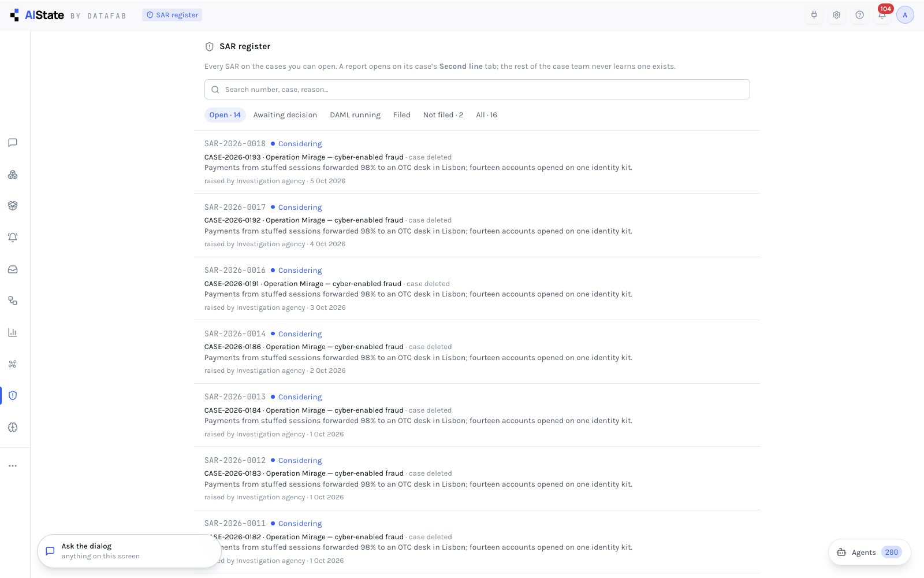
Task: Open help question mark icon
Action: (860, 15)
